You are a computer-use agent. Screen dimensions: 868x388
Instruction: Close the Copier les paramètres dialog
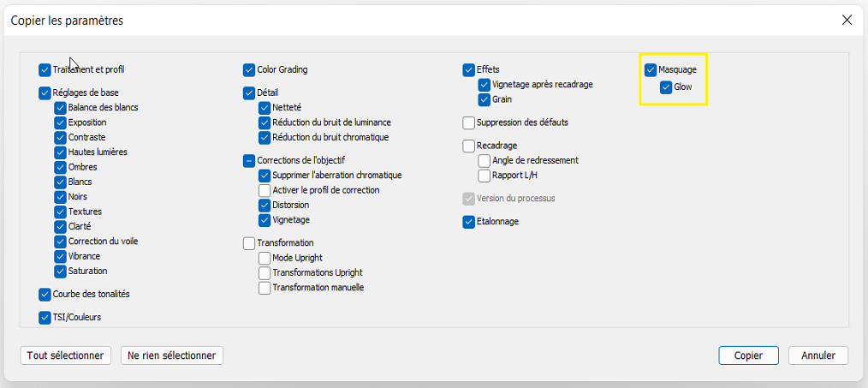pos(847,20)
